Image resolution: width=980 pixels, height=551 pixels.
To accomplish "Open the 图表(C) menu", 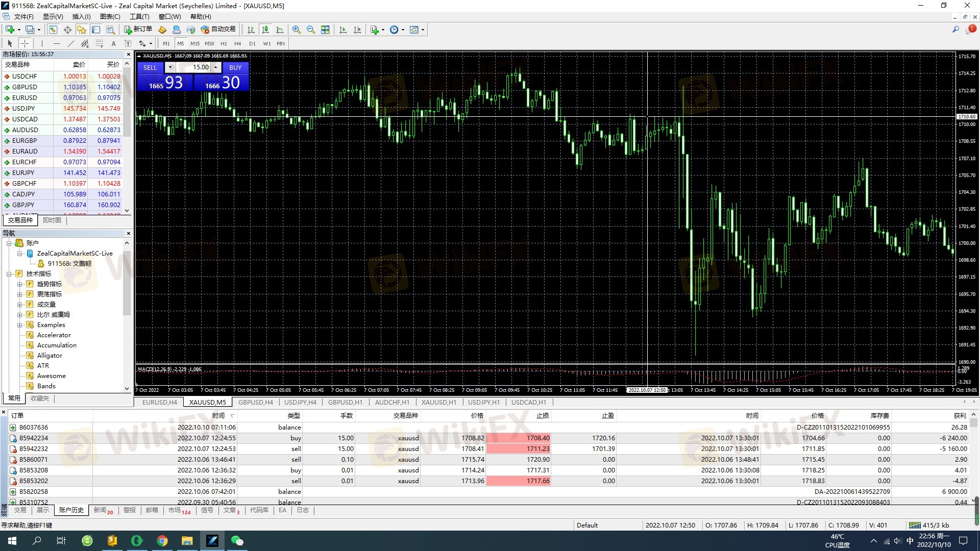I will 110,17.
